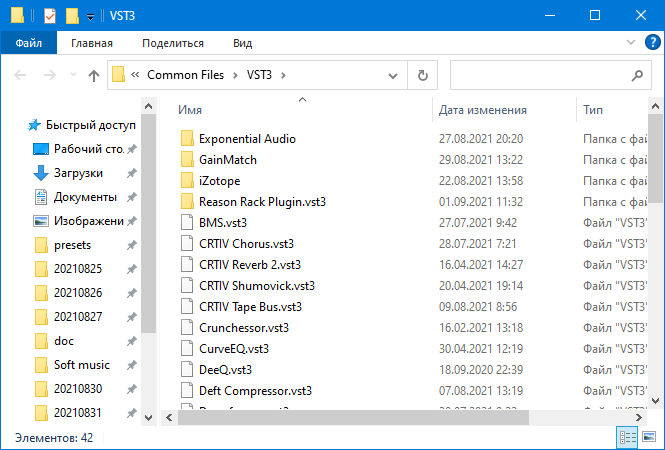Click the Properties quick access toolbar icon

coord(50,16)
